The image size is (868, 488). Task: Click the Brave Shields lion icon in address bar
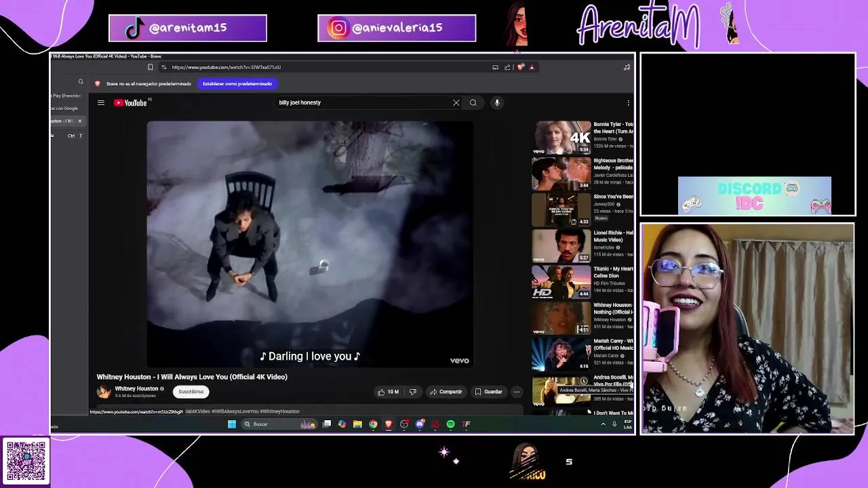(x=521, y=67)
